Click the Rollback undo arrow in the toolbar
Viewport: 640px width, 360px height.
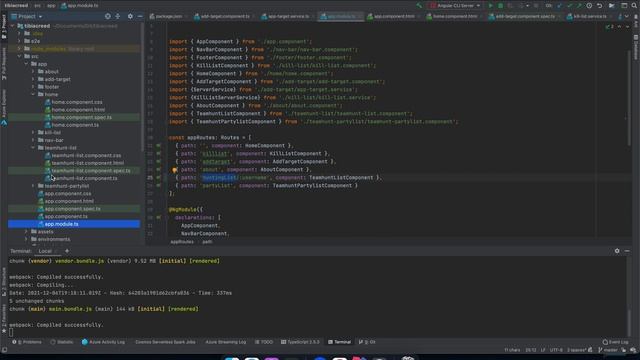[600, 6]
